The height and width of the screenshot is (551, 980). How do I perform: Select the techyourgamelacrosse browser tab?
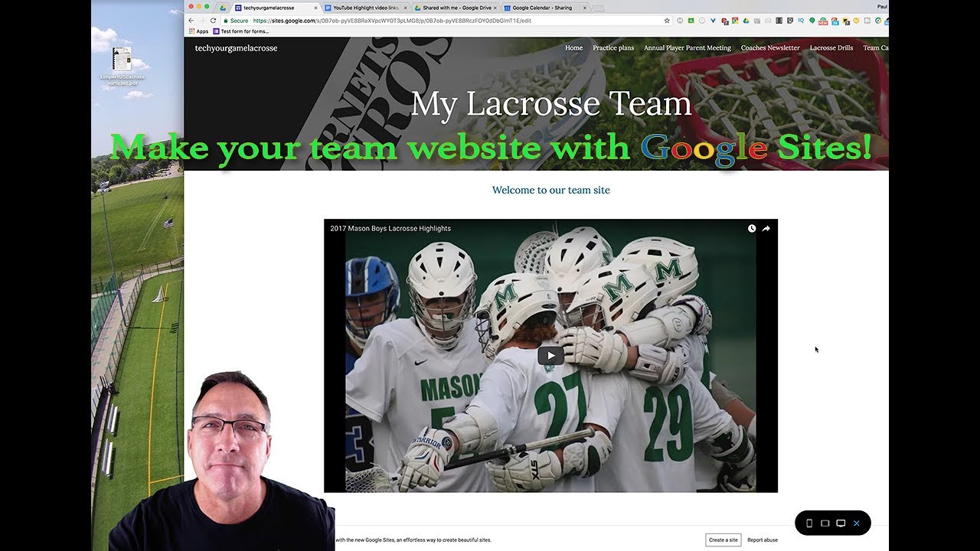click(x=274, y=8)
